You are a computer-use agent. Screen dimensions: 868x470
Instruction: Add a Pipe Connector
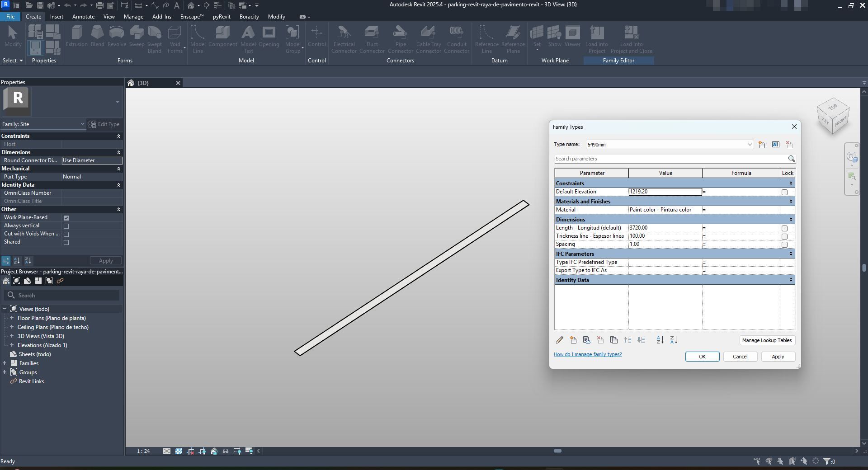tap(400, 39)
